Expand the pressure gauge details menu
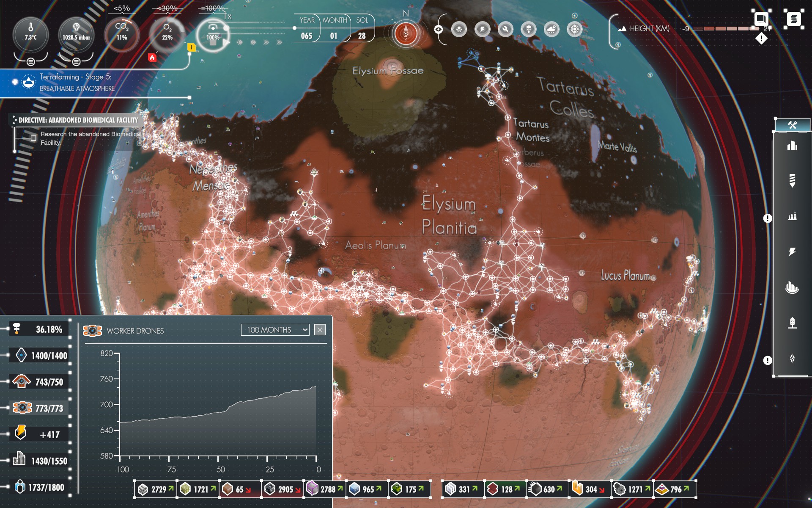 76,62
